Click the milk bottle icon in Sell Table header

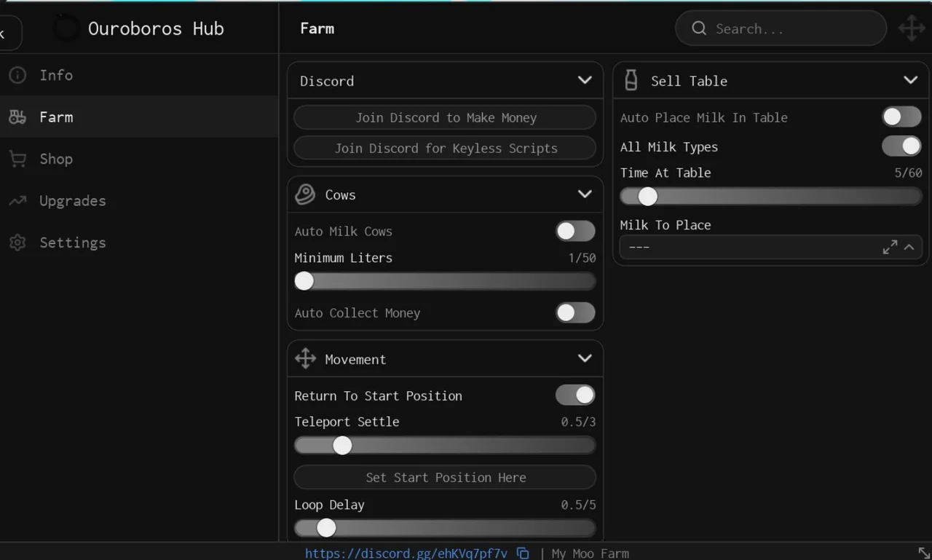tap(631, 80)
